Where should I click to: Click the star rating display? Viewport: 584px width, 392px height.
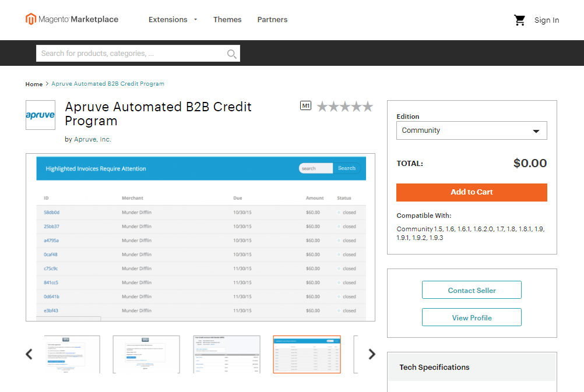(x=345, y=107)
